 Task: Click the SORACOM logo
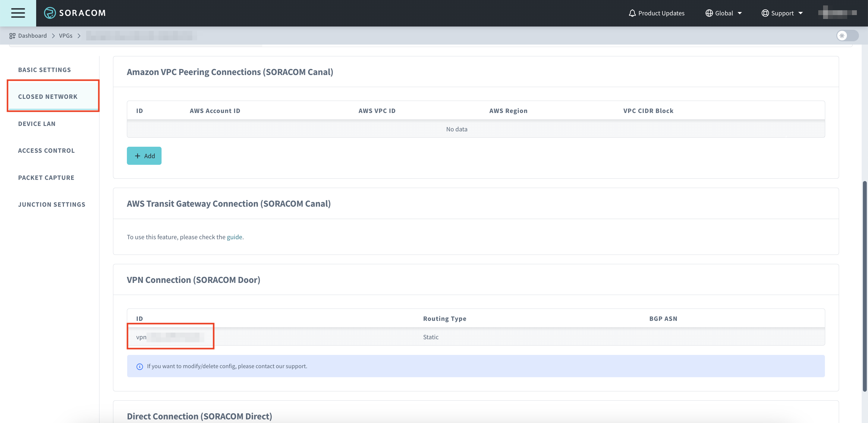point(74,13)
